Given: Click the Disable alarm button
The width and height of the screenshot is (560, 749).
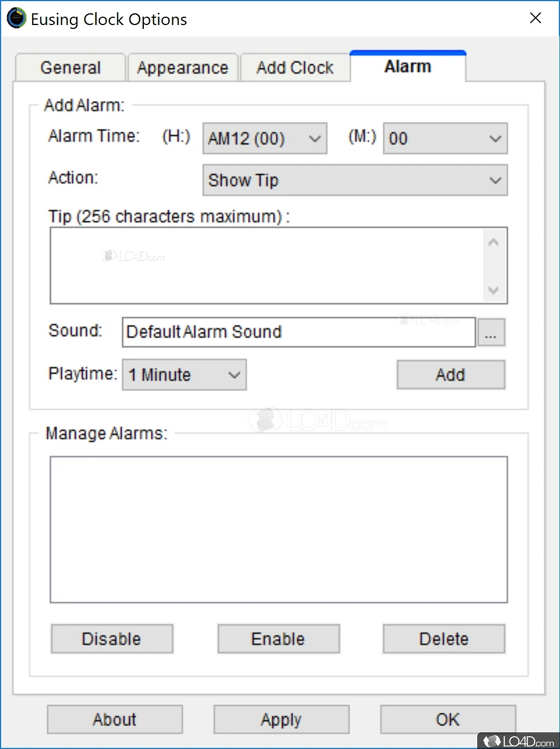Looking at the screenshot, I should [x=112, y=639].
